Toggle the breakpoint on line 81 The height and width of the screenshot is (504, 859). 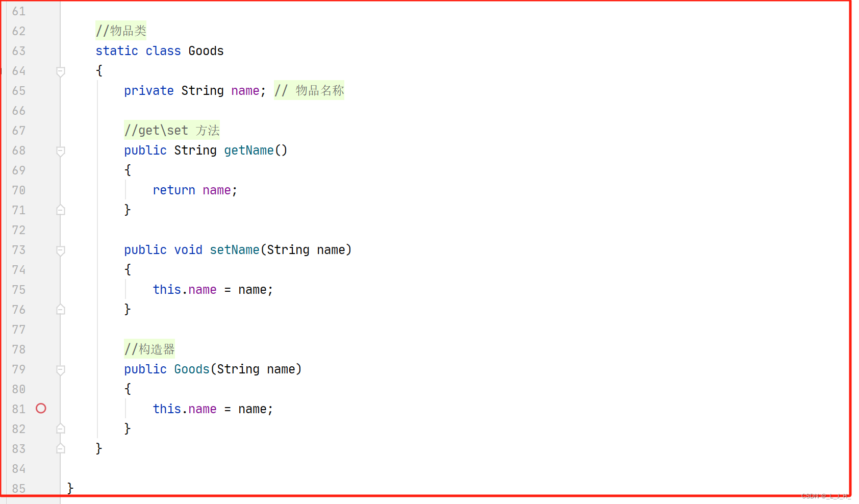[x=41, y=409]
